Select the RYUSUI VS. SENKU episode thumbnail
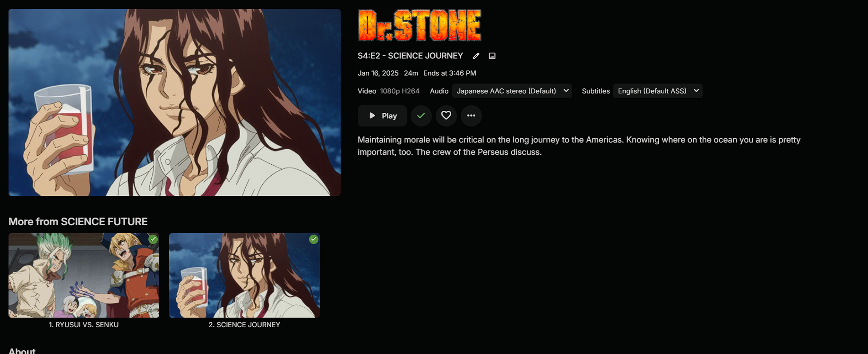This screenshot has width=868, height=354. pos(84,275)
